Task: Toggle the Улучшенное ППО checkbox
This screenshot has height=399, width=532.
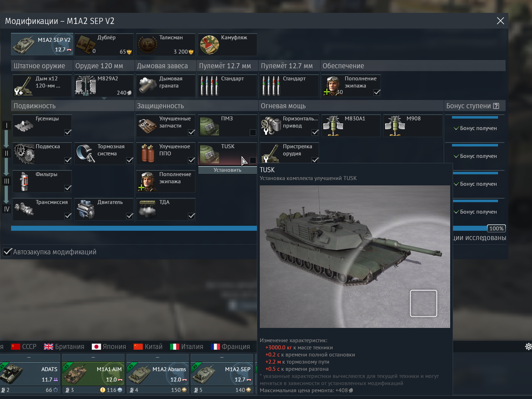Action: tap(192, 160)
